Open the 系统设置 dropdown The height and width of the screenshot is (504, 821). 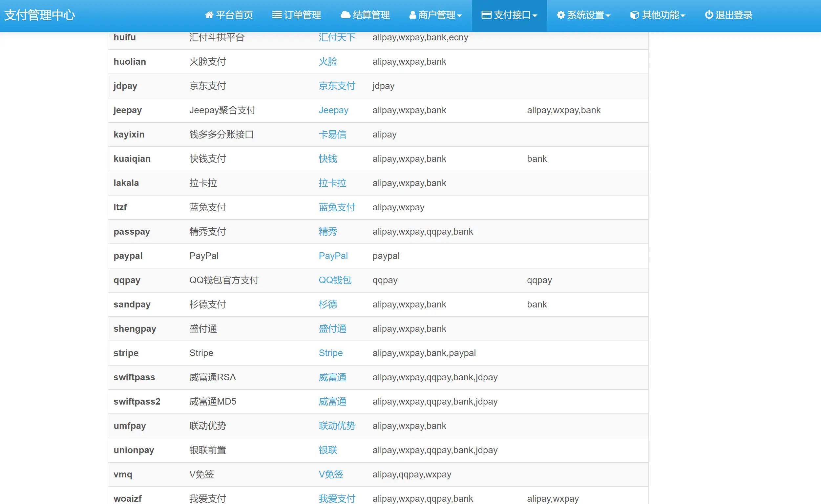(583, 15)
